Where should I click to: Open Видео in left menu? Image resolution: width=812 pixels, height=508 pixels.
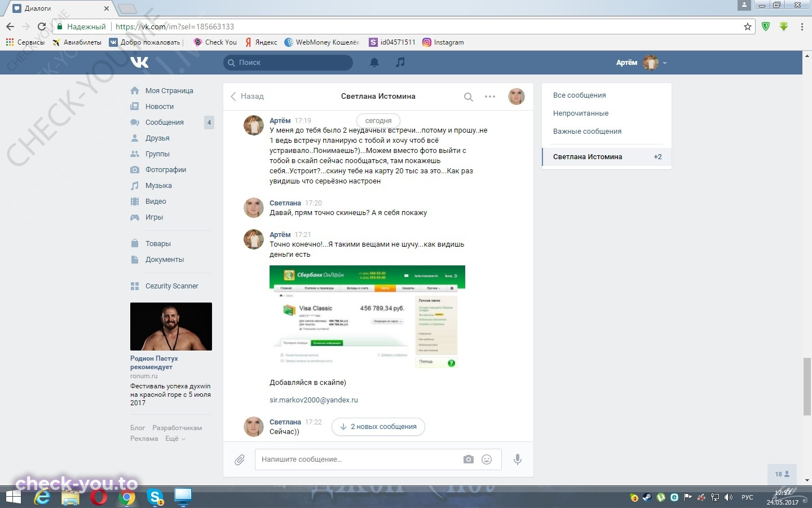pyautogui.click(x=156, y=202)
